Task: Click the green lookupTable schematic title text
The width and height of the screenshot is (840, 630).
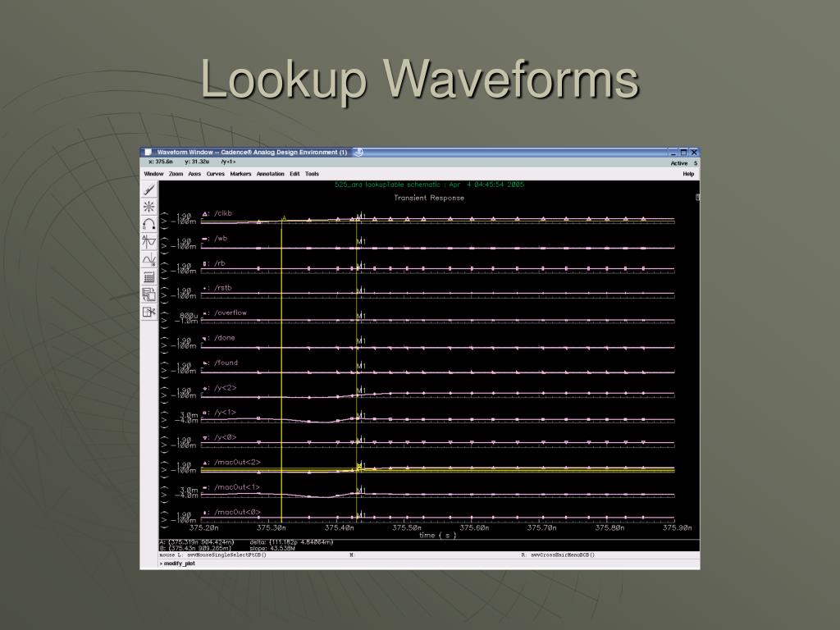Action: tap(429, 185)
